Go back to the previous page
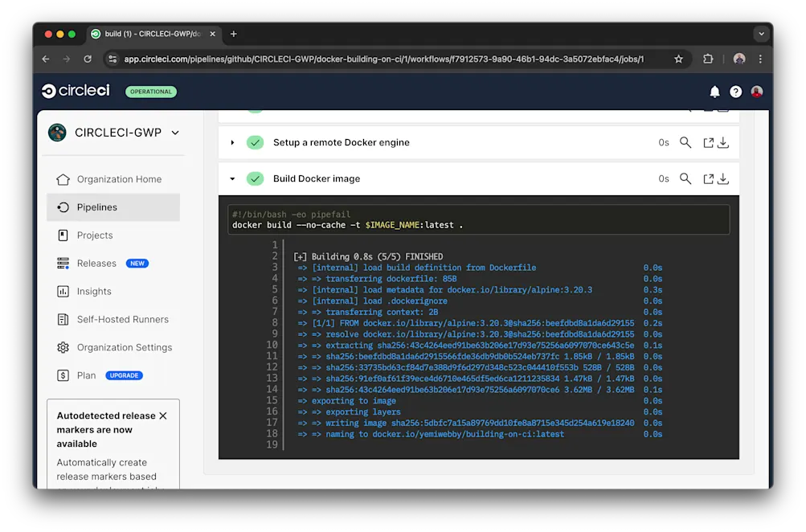 [46, 59]
